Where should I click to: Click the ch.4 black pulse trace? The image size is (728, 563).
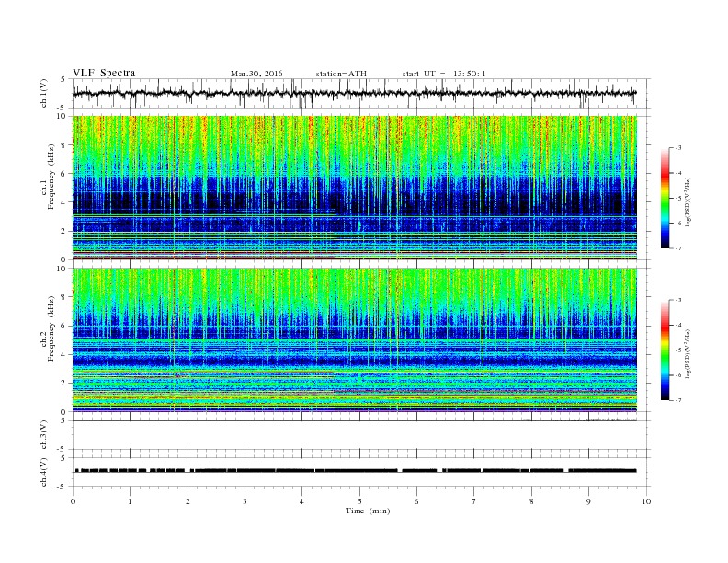pos(356,471)
